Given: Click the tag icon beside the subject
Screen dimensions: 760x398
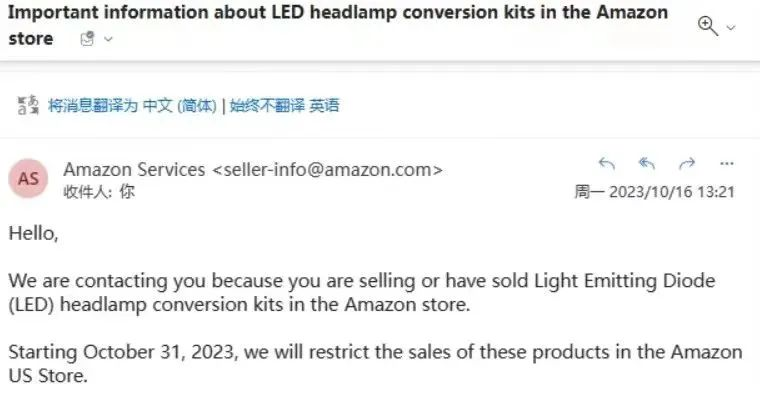Looking at the screenshot, I should click(x=87, y=39).
